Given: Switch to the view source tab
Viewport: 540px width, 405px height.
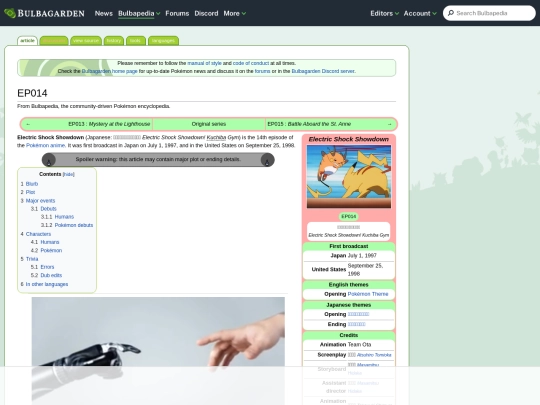Looking at the screenshot, I should [86, 41].
